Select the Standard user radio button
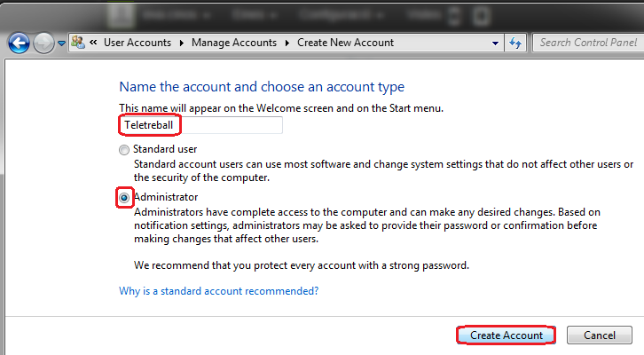 124,150
